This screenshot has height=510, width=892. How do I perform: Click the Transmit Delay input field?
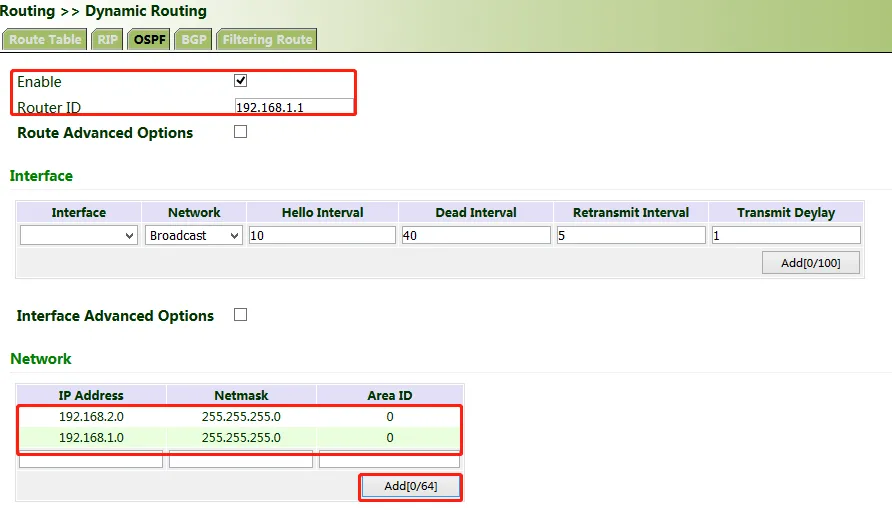[x=786, y=235]
